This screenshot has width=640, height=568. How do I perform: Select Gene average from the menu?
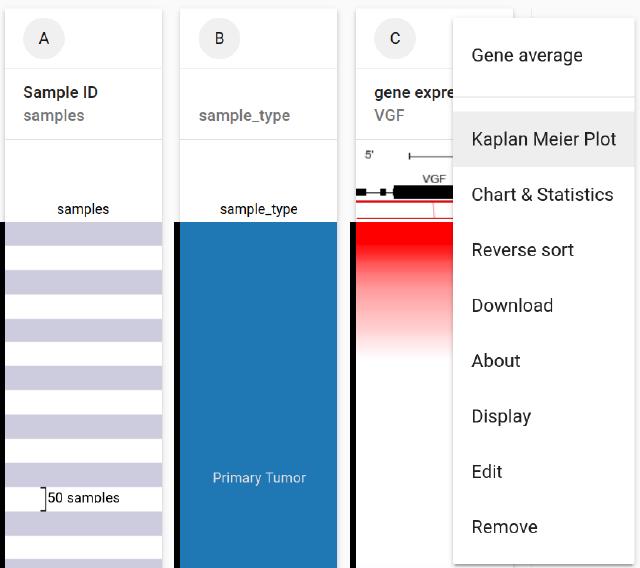click(527, 56)
